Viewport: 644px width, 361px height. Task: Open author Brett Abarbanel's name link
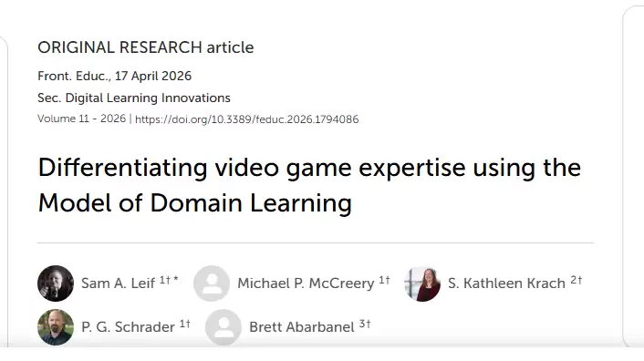(x=301, y=327)
